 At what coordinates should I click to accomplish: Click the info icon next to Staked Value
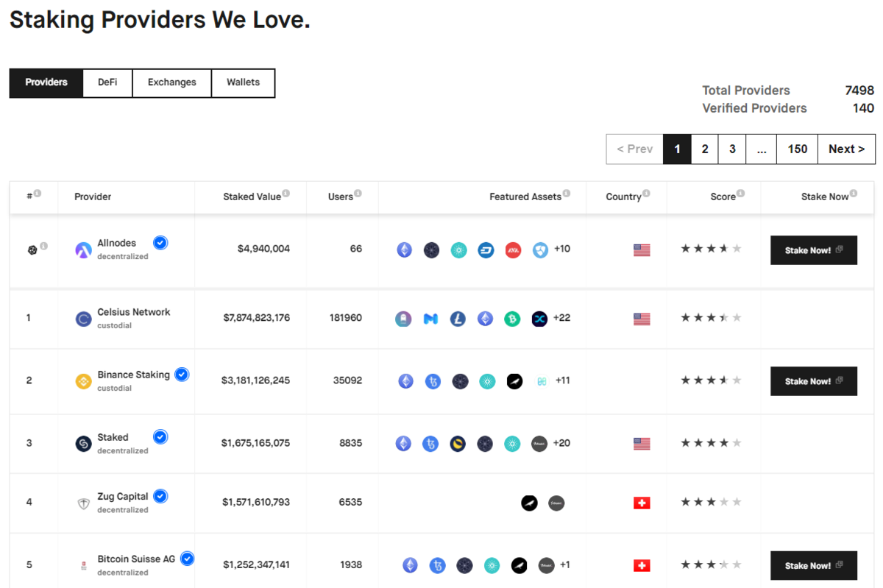click(286, 194)
